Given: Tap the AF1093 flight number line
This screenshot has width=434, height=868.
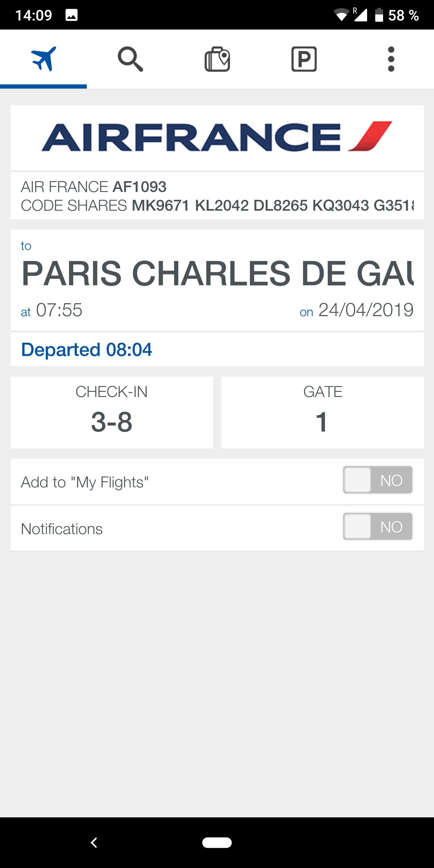Looking at the screenshot, I should coord(94,187).
